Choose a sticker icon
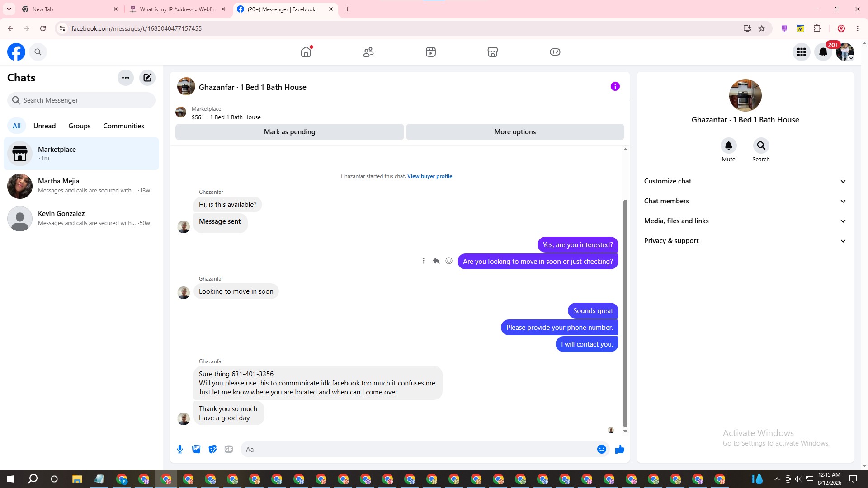 pyautogui.click(x=212, y=449)
